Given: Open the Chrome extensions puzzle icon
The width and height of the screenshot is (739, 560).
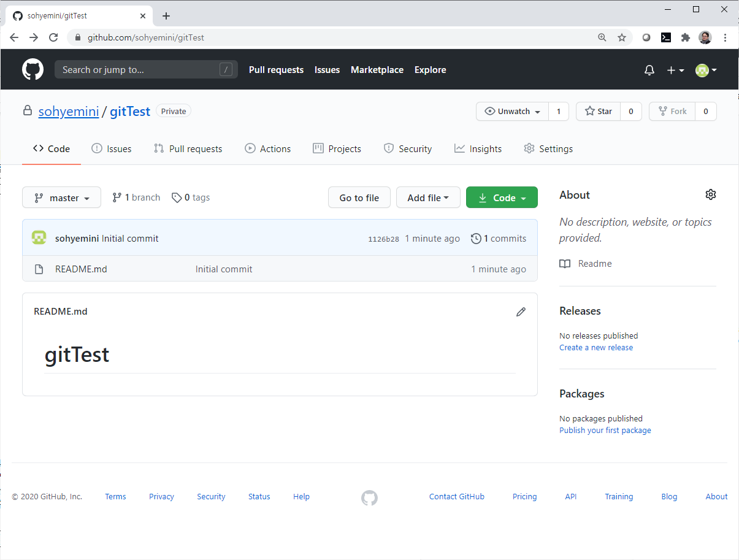Looking at the screenshot, I should pos(686,37).
